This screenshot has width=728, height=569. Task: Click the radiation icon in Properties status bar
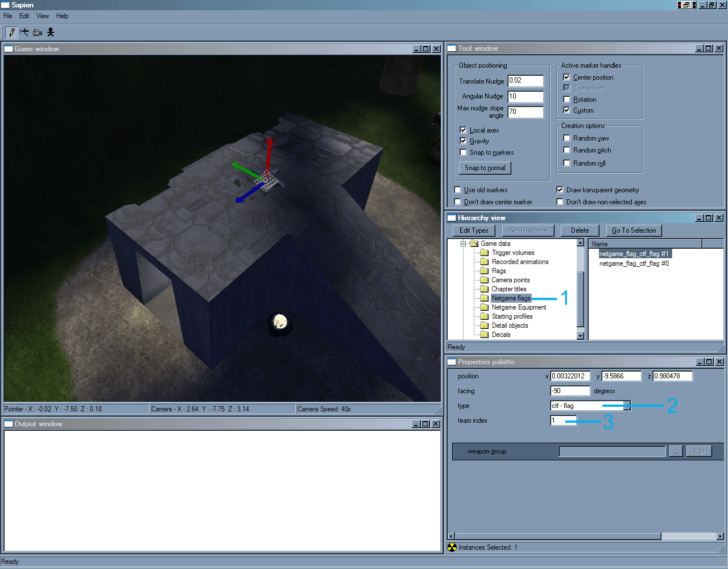(452, 547)
